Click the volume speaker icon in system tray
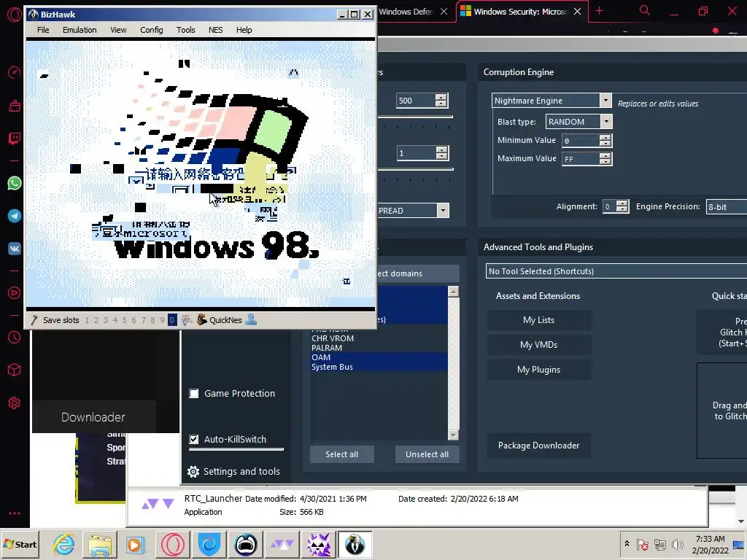Screen dimensions: 747x560 677,544
